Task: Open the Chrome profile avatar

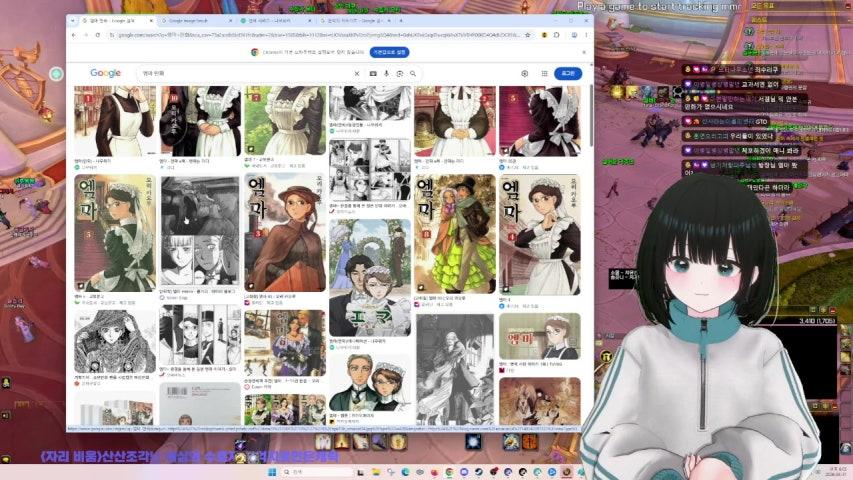Action: [574, 35]
